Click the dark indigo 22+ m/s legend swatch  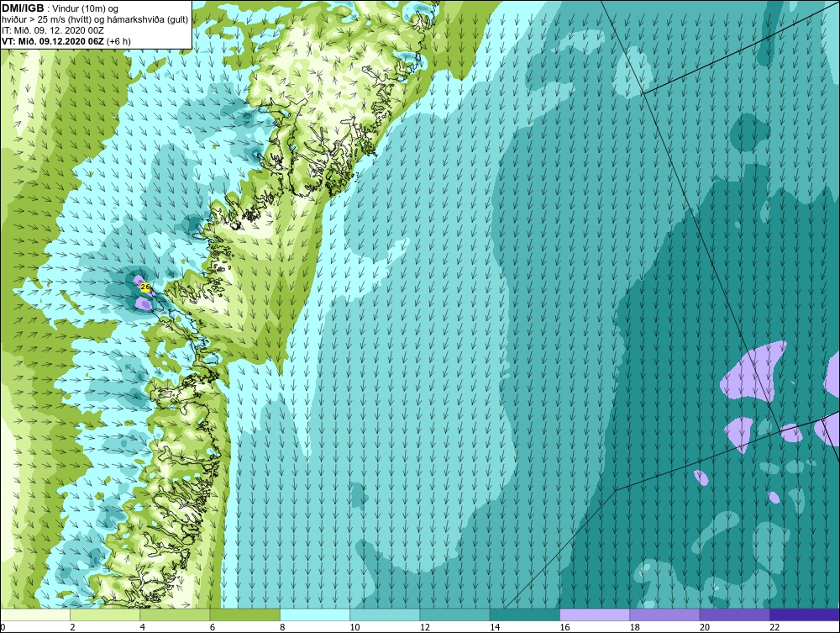click(805, 615)
